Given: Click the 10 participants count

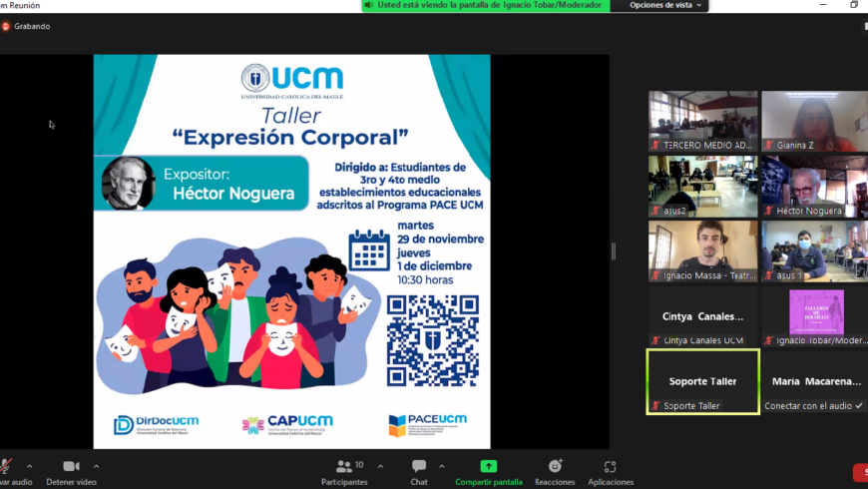Looking at the screenshot, I should 359,465.
